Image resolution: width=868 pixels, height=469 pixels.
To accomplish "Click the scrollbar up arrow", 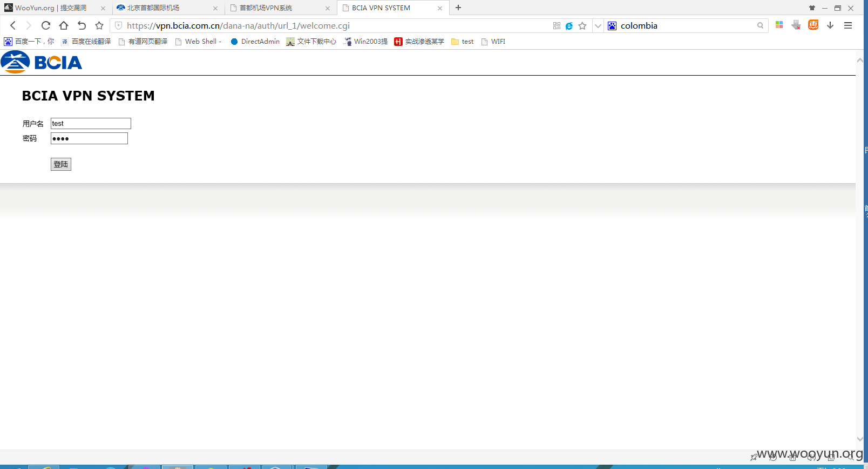I will (x=859, y=60).
